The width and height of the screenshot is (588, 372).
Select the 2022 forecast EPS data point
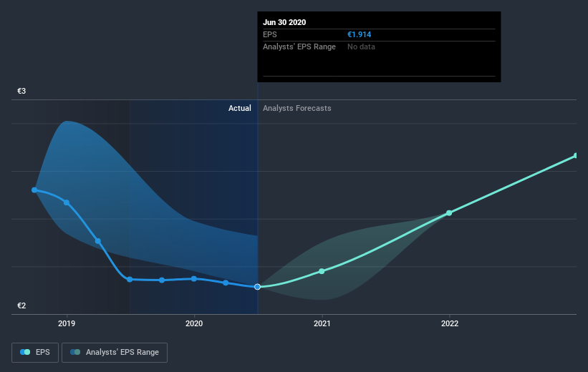pos(449,212)
